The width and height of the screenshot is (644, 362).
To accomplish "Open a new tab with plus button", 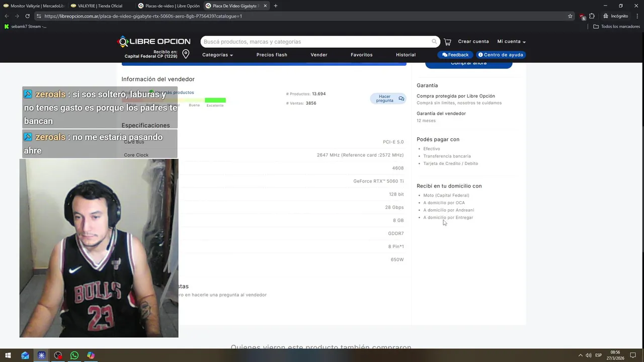I will pyautogui.click(x=275, y=6).
